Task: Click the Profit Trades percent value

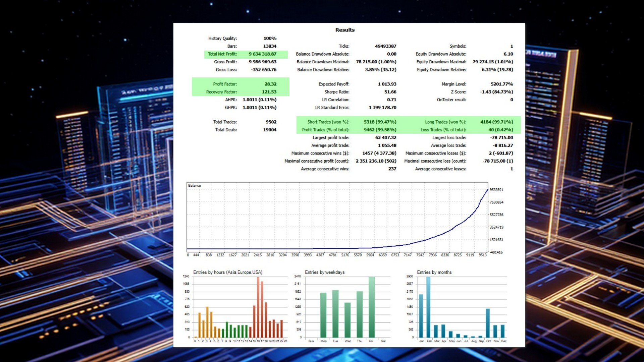Action: tap(380, 130)
